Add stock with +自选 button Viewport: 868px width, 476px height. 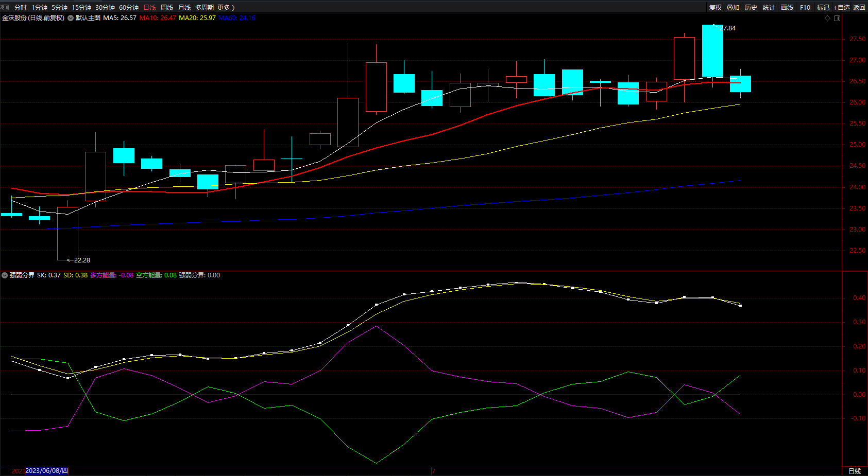pos(842,7)
